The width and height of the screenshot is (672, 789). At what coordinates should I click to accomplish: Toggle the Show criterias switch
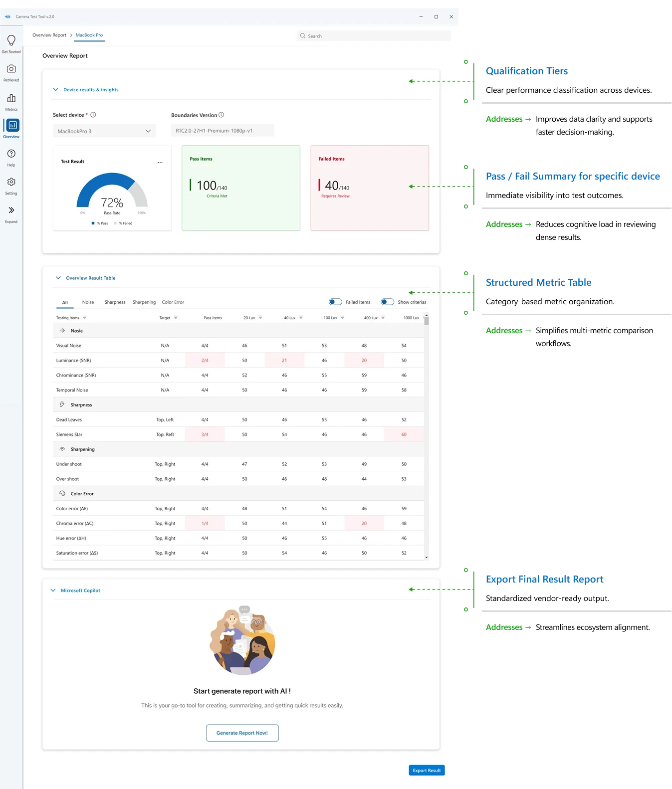pos(387,302)
